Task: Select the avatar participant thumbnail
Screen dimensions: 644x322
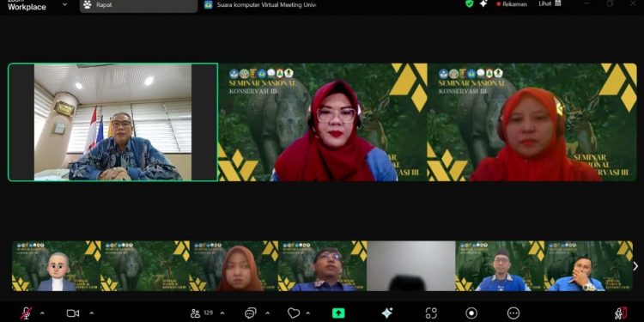Action: tap(57, 265)
